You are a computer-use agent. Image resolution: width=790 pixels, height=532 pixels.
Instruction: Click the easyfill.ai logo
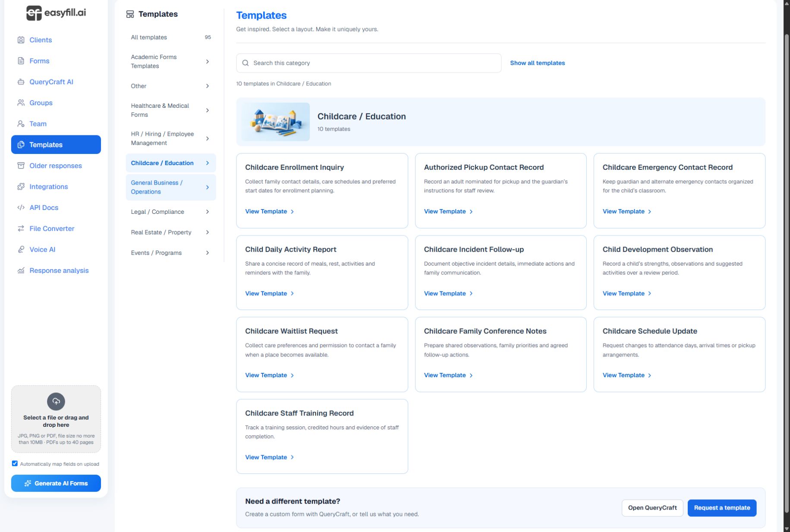(x=56, y=13)
